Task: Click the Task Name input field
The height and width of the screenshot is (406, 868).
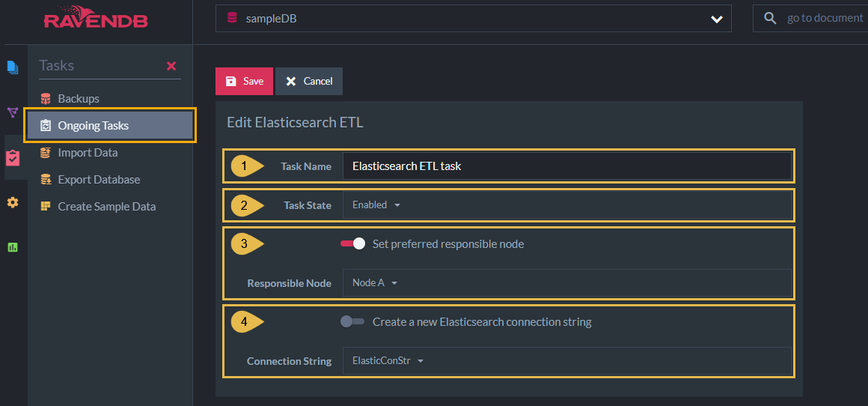Action: coord(567,166)
